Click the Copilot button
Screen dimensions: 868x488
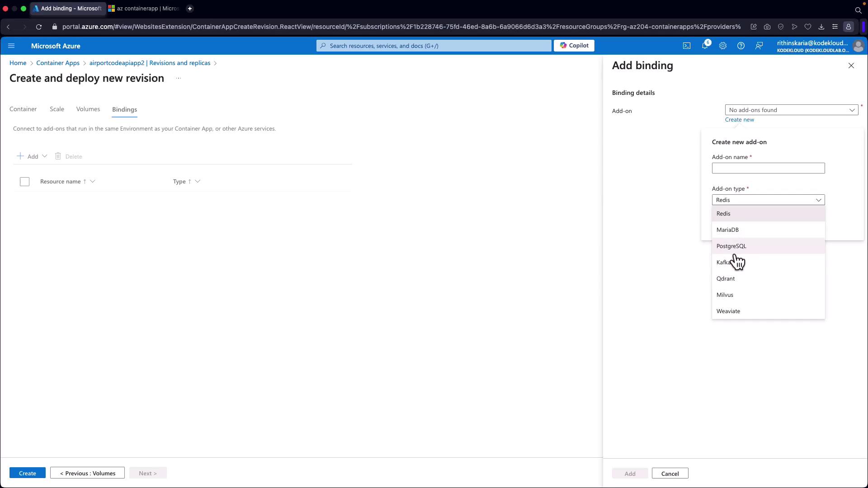point(574,46)
